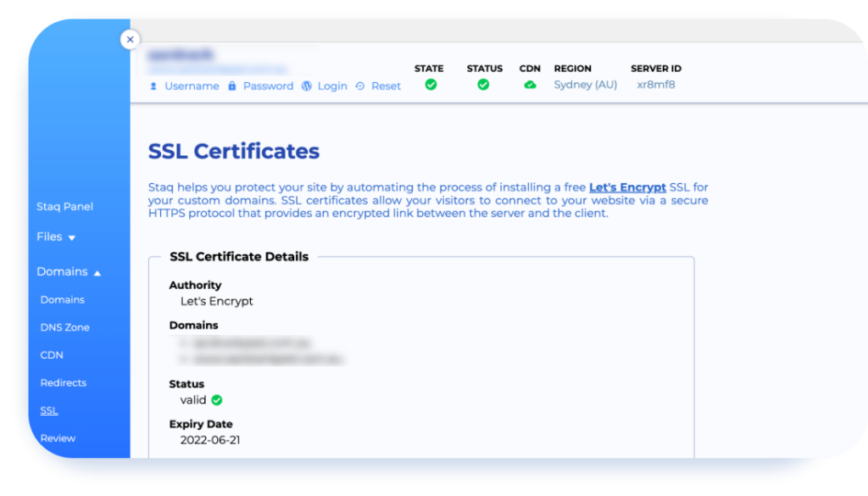Click the CDN cloud status icon
868x496 pixels.
(x=529, y=85)
